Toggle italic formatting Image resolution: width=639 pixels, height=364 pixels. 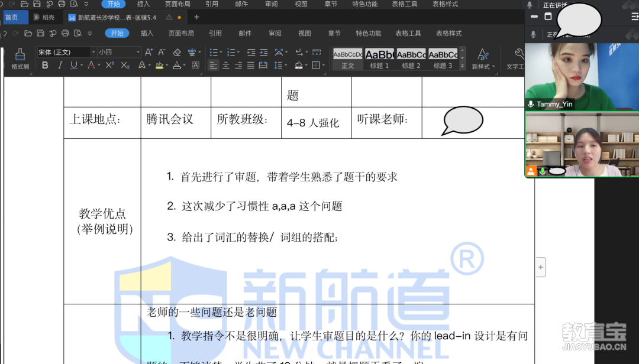pos(60,65)
